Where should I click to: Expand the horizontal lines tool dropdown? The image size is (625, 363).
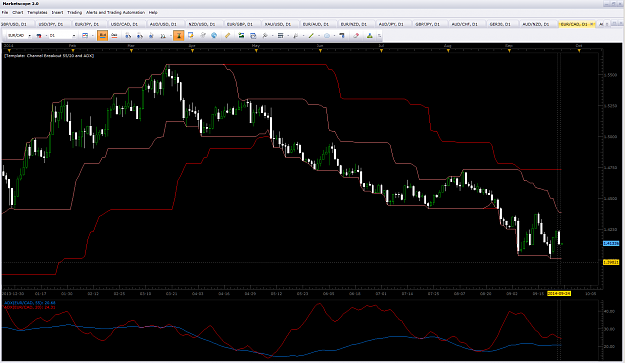[288, 36]
